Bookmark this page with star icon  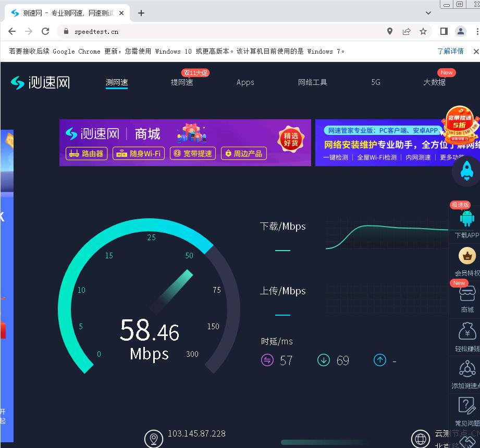pos(423,31)
